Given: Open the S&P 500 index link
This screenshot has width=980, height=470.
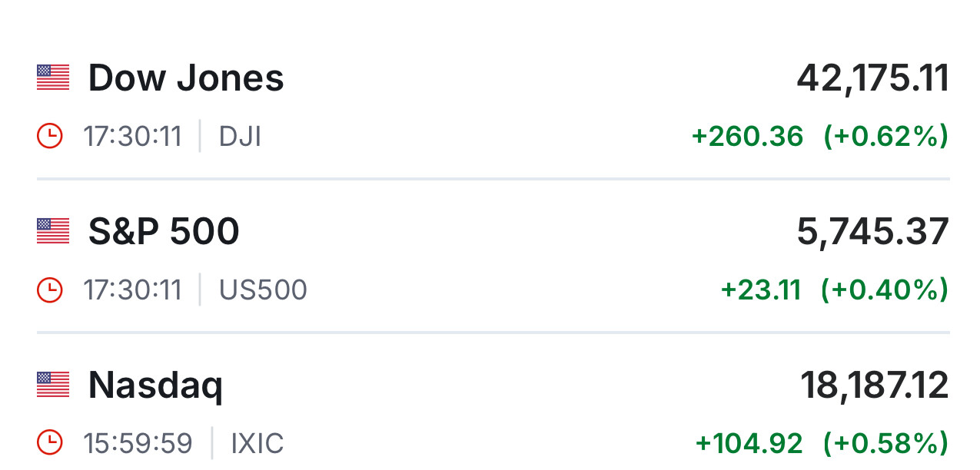Looking at the screenshot, I should point(164,232).
